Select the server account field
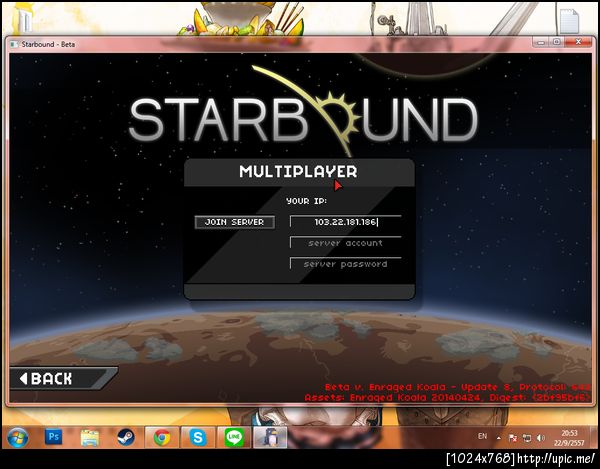Viewport: 600px width, 469px height. pos(346,243)
